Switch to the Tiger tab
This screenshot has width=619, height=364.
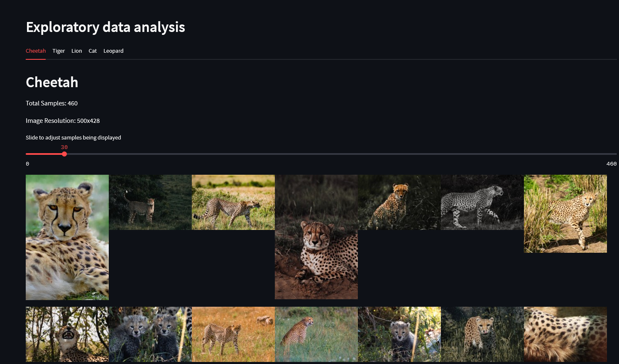click(x=59, y=51)
